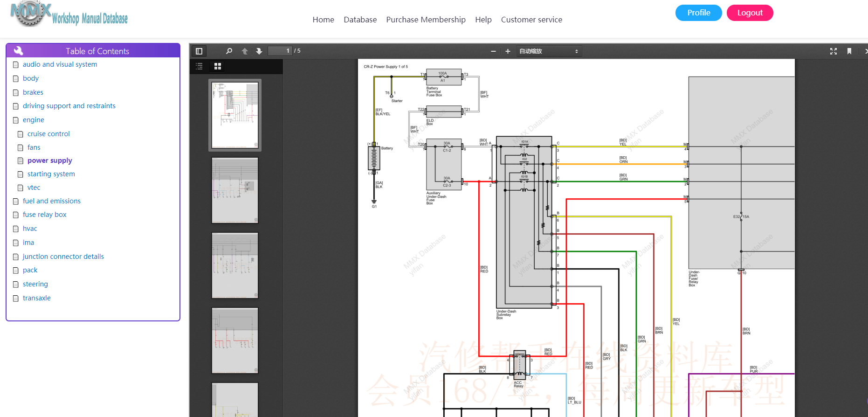
Task: Click the bookmark icon in PDF toolbar
Action: pos(849,51)
